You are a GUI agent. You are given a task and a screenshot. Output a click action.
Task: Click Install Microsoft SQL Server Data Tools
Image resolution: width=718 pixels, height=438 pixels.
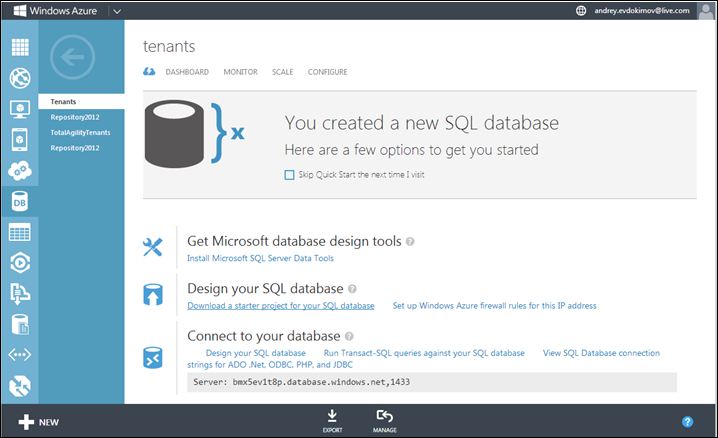[261, 258]
